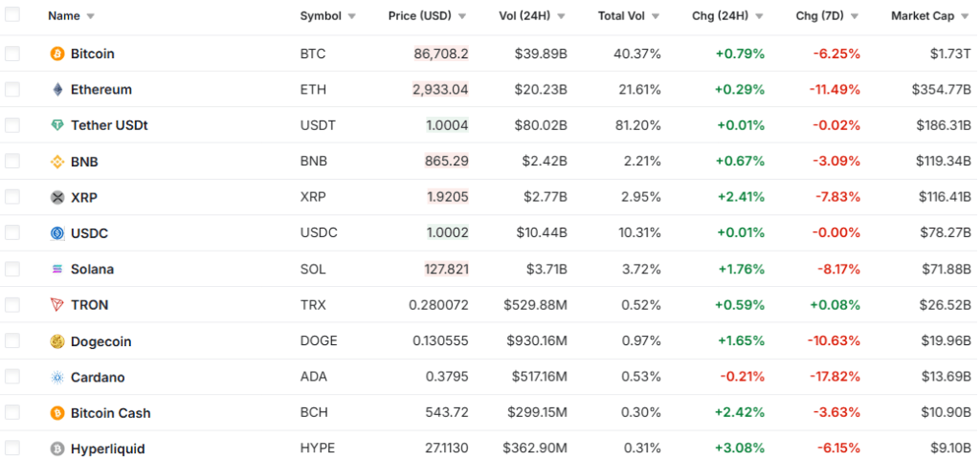This screenshot has width=980, height=461.
Task: Click the BNB yellow logo icon
Action: tap(57, 162)
